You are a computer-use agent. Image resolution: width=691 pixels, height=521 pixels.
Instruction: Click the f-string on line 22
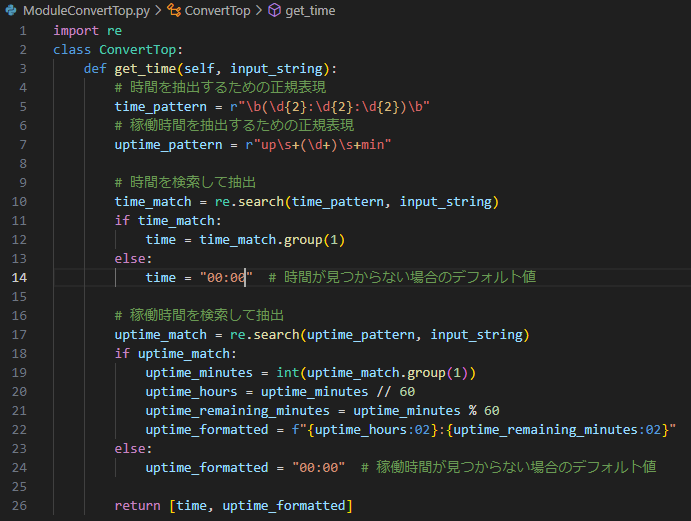[x=483, y=430]
